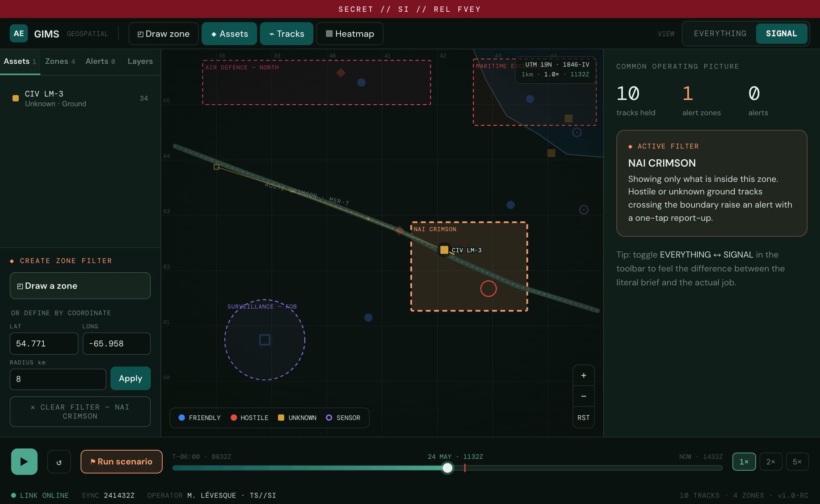Clear the NAI CRIMSON filter
The image size is (820, 504).
[80, 412]
